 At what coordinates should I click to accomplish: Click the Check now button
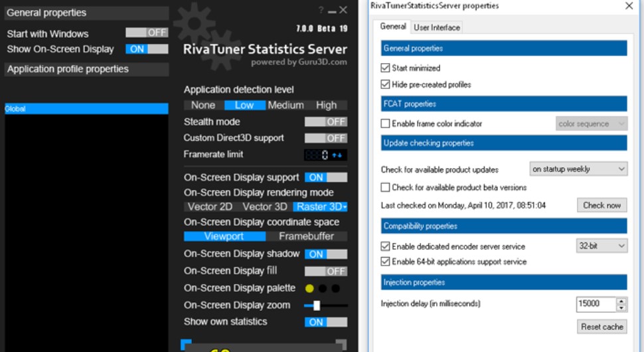602,205
